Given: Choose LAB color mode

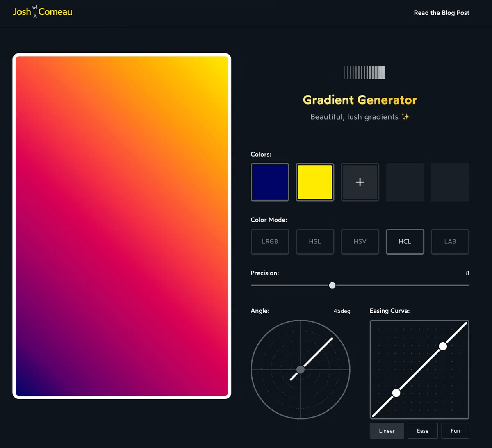Looking at the screenshot, I should point(450,241).
